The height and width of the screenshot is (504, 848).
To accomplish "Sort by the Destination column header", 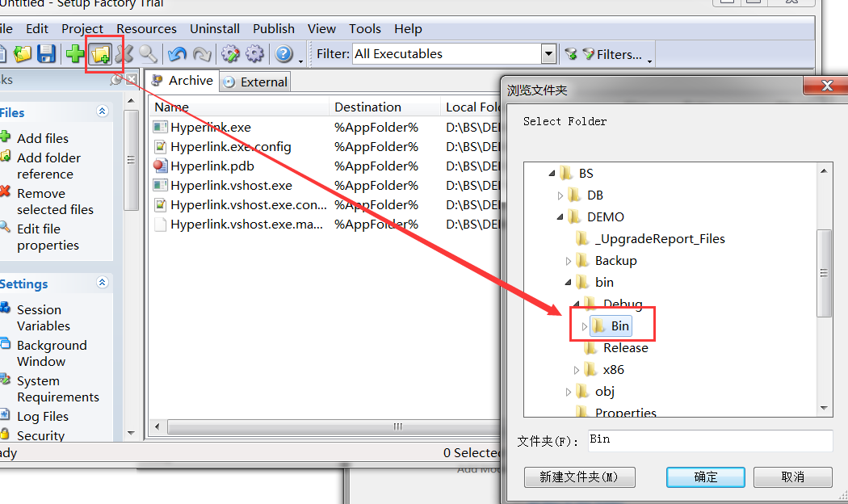I will pos(384,107).
